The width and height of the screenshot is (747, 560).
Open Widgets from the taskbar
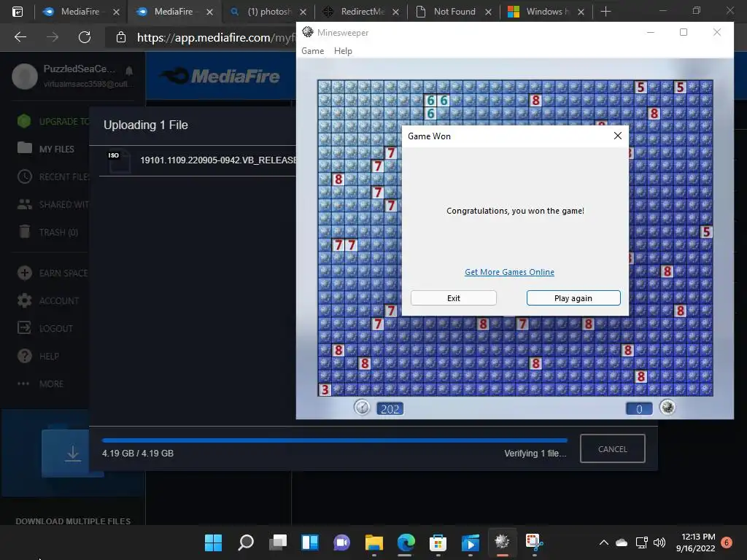tap(309, 542)
